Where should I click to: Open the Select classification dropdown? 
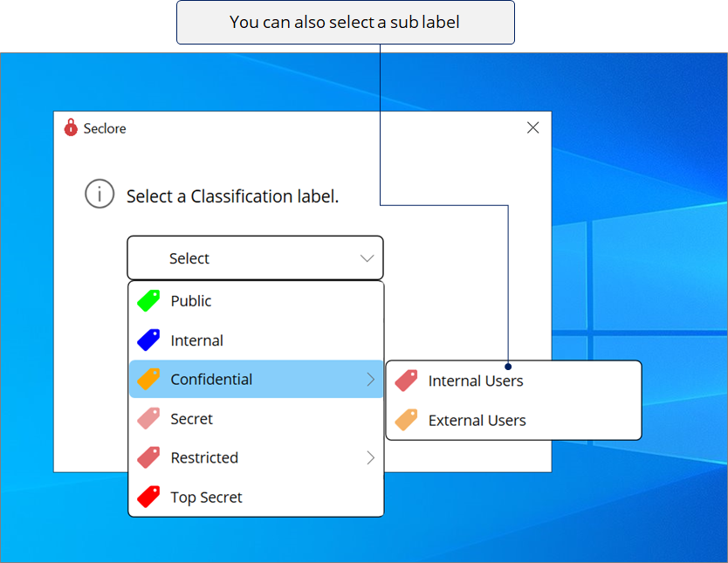pos(255,257)
